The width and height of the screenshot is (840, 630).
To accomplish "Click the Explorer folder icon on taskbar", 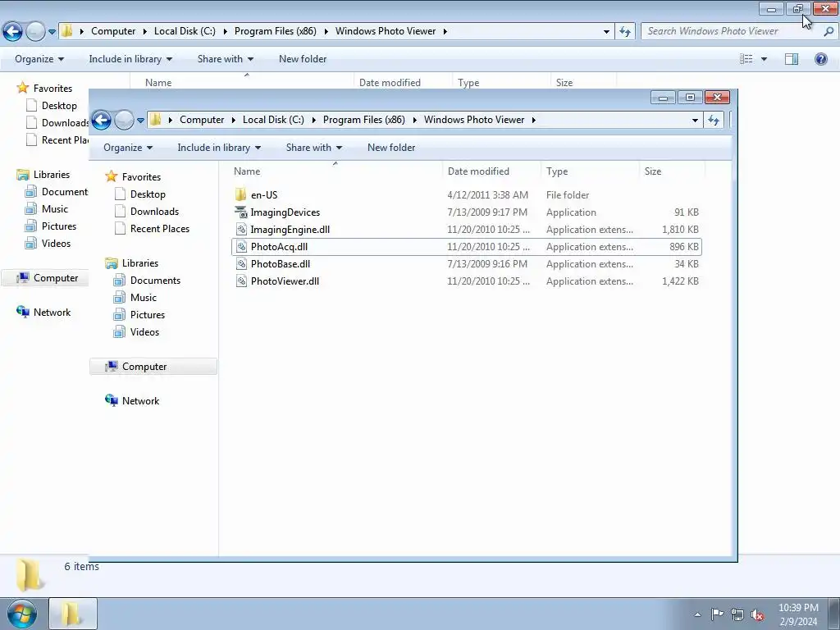I will tap(73, 614).
